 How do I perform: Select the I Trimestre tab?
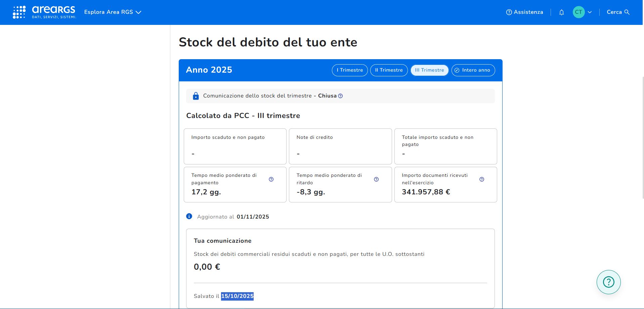pyautogui.click(x=350, y=70)
